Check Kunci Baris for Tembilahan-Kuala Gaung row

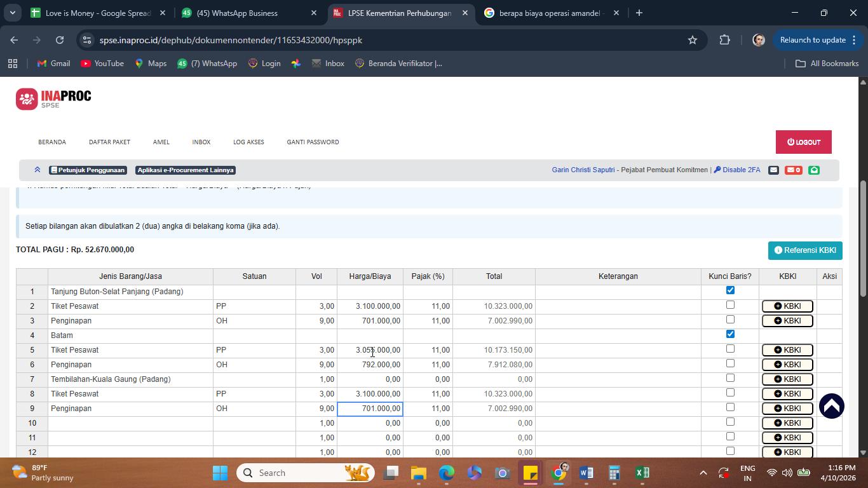pos(730,378)
